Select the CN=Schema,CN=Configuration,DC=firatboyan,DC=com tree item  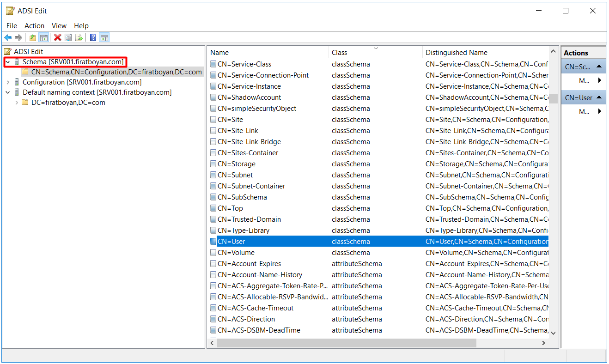(x=116, y=72)
